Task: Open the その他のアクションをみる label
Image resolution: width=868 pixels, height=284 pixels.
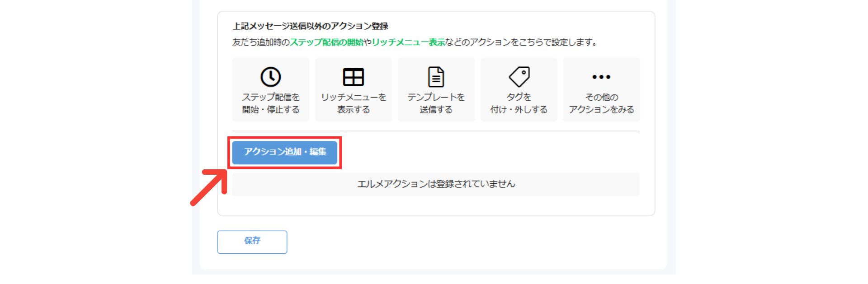Action: [x=601, y=103]
